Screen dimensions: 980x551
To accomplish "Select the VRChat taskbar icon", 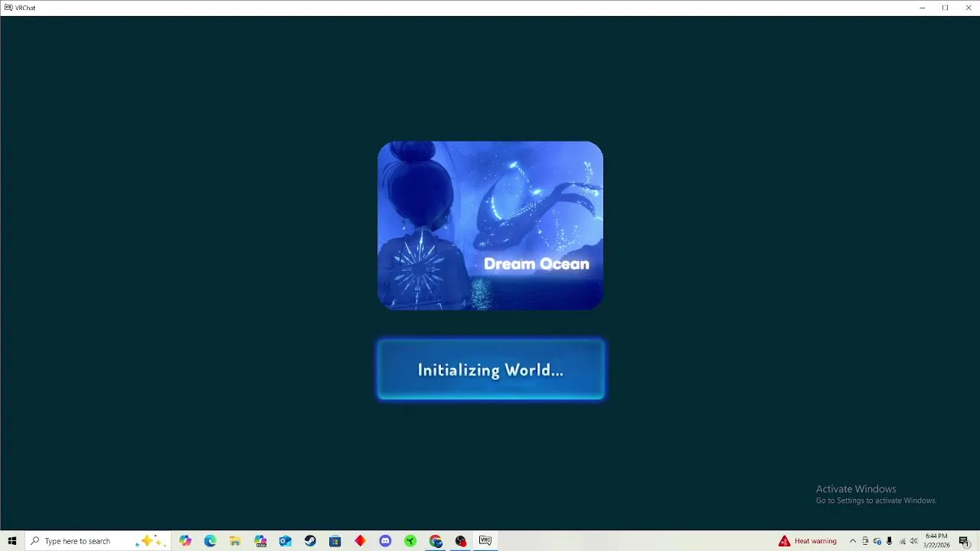I will click(x=485, y=541).
